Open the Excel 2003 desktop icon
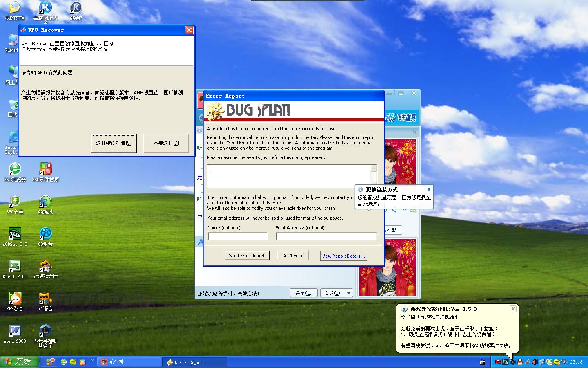The width and height of the screenshot is (588, 368). [x=15, y=269]
